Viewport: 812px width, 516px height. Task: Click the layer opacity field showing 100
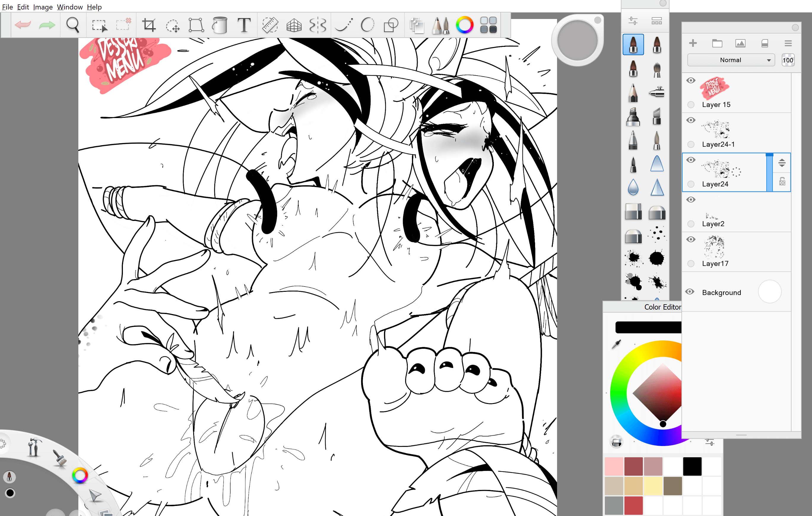787,60
